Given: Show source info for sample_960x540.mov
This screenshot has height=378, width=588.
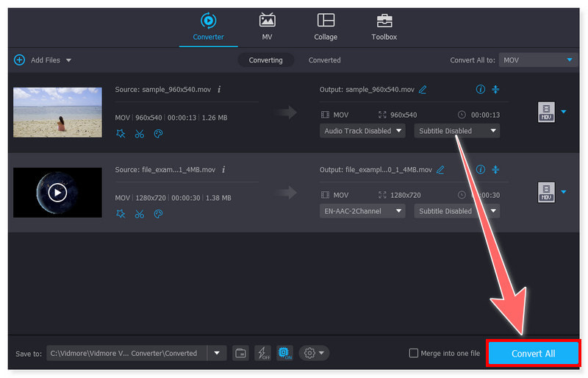Looking at the screenshot, I should pos(219,90).
